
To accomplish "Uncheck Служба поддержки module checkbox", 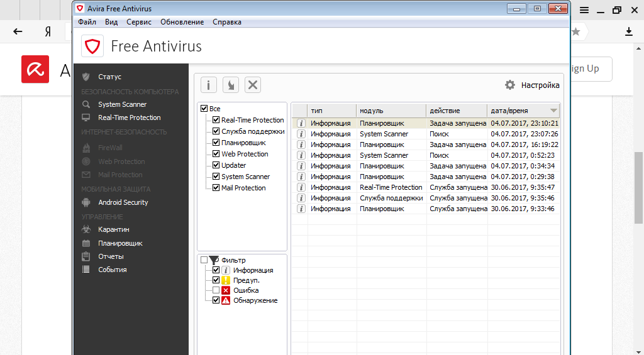I will tap(216, 131).
